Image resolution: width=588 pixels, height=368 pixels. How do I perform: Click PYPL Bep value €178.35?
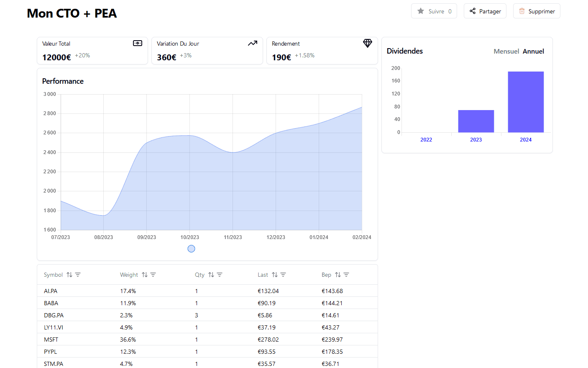[332, 352]
